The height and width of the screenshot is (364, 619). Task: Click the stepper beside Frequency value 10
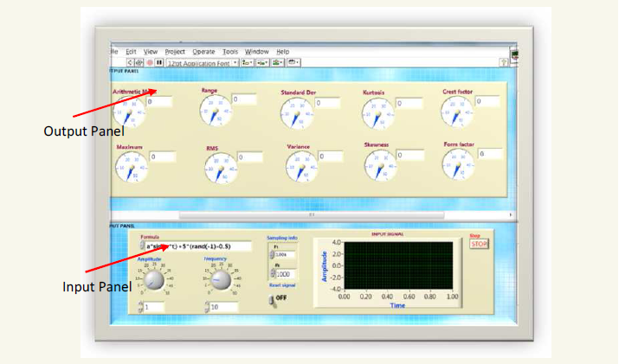click(207, 307)
